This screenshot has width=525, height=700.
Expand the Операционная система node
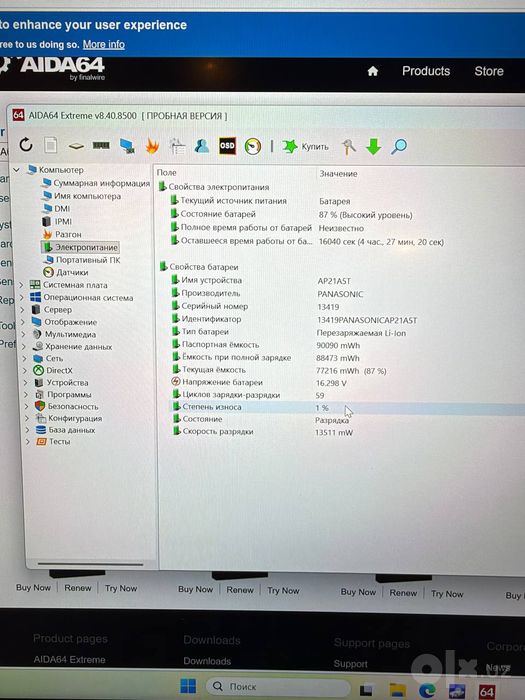pyautogui.click(x=21, y=297)
